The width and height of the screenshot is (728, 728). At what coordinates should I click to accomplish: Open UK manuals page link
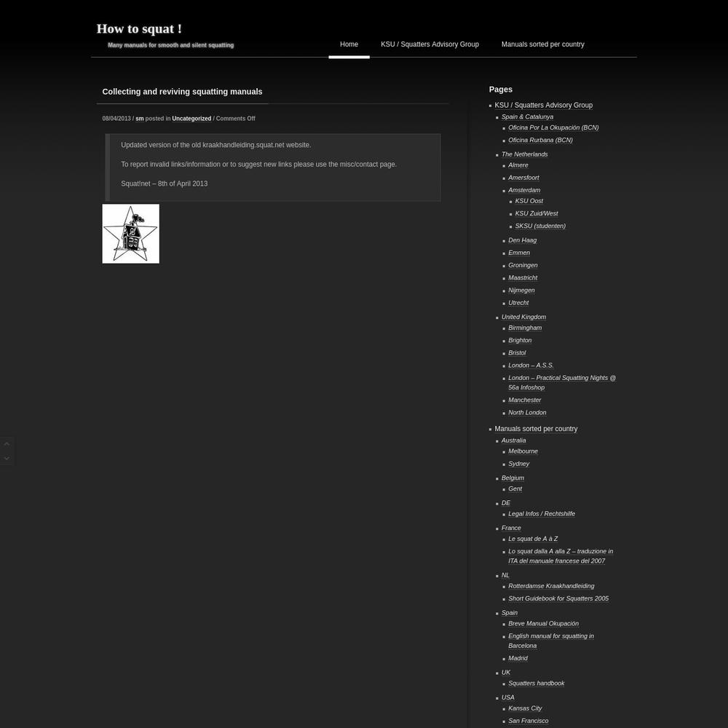tap(506, 673)
